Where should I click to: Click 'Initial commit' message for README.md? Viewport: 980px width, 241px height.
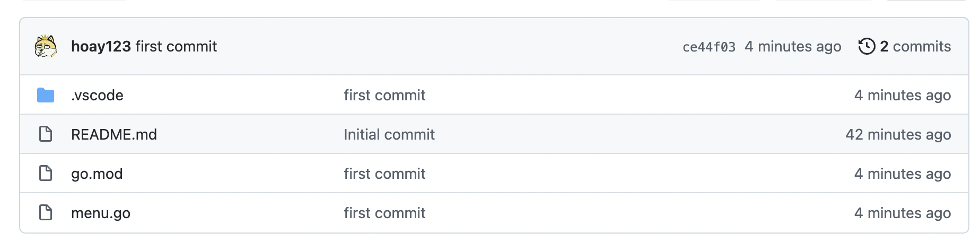389,135
